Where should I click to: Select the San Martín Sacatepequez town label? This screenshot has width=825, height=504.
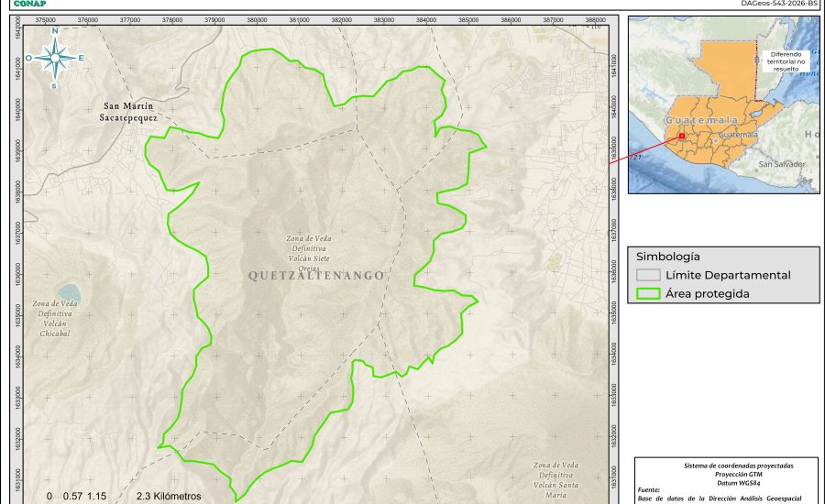[129, 112]
